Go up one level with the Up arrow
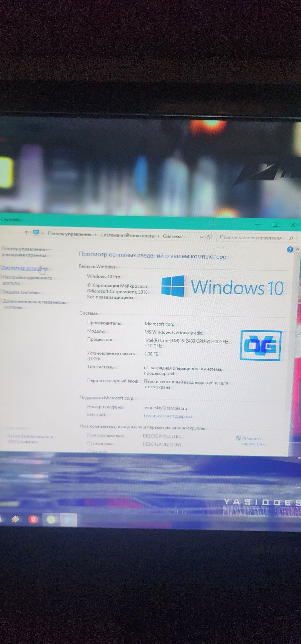 [x=26, y=233]
